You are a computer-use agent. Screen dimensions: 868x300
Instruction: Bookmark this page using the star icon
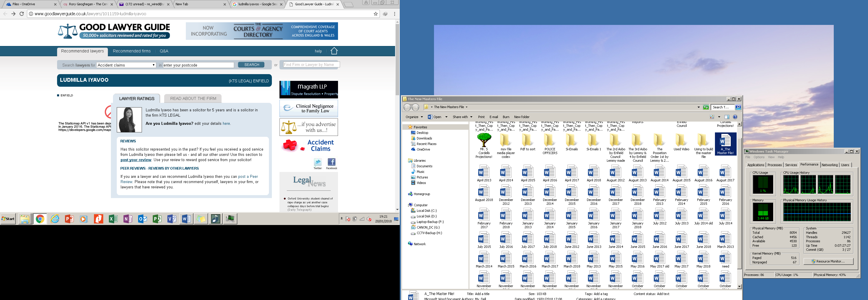click(376, 14)
